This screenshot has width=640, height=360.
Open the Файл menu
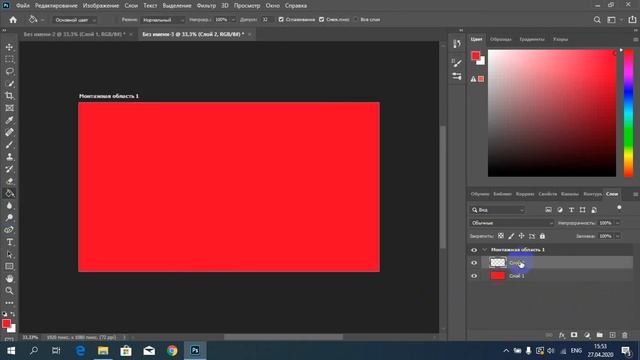23,6
